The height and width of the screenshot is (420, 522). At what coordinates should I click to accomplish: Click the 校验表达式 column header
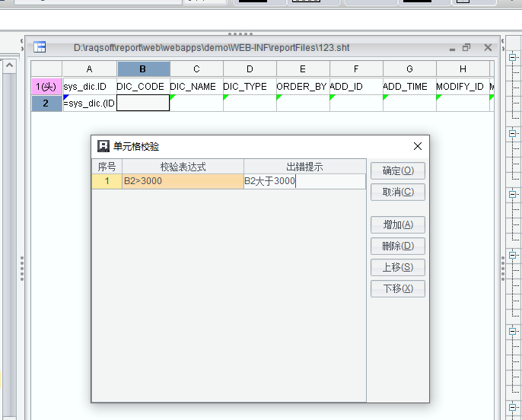coord(183,167)
